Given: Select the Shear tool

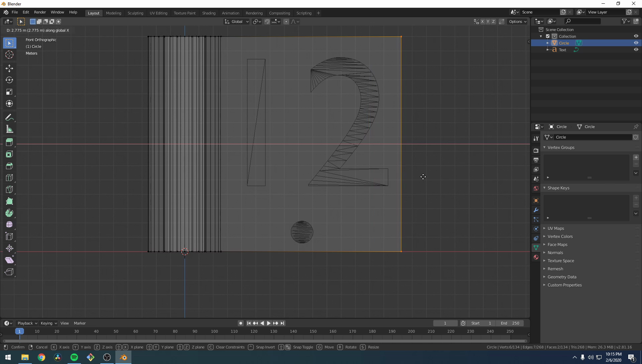Looking at the screenshot, I should 9,260.
